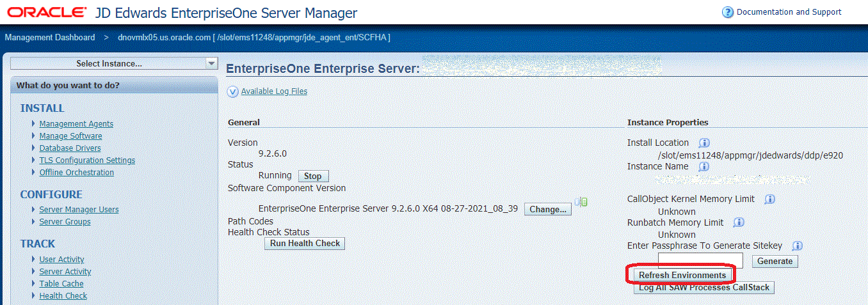Click the Generate button
Image resolution: width=868 pixels, height=305 pixels.
(x=775, y=261)
